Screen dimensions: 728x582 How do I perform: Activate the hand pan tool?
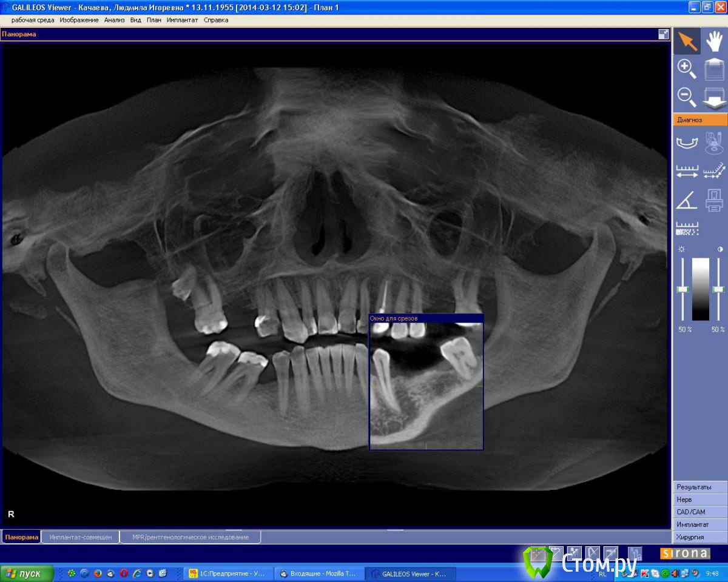pyautogui.click(x=714, y=41)
